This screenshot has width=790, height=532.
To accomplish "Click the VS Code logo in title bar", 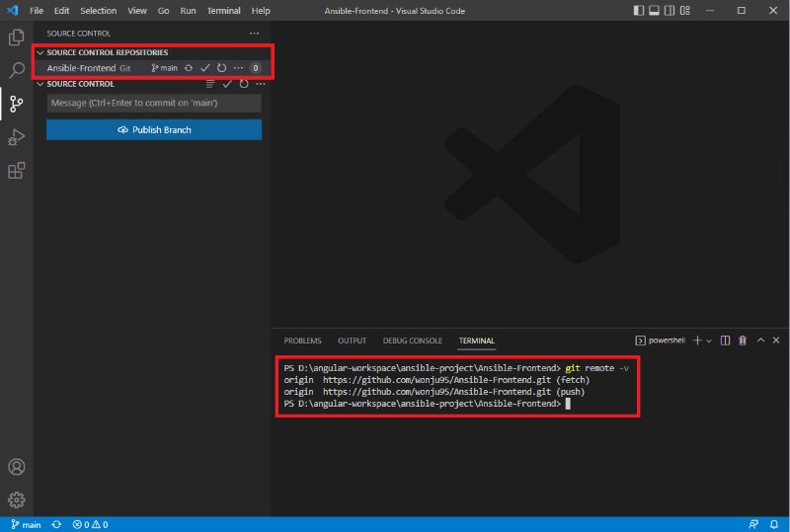I will [13, 11].
